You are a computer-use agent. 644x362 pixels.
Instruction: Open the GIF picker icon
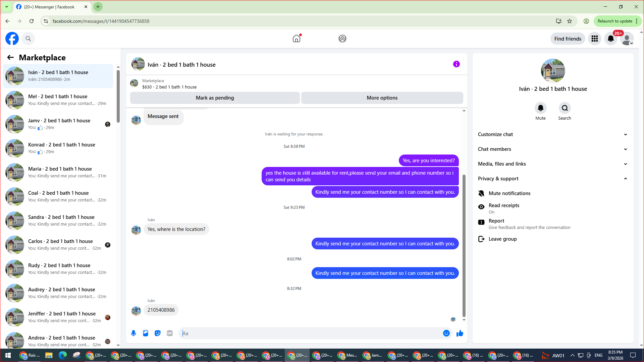170,333
